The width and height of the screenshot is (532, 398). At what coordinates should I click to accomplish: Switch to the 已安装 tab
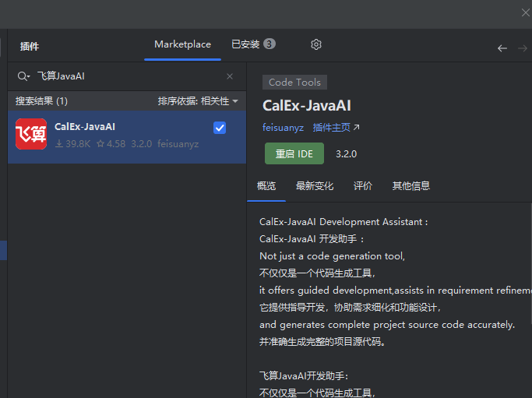[253, 44]
